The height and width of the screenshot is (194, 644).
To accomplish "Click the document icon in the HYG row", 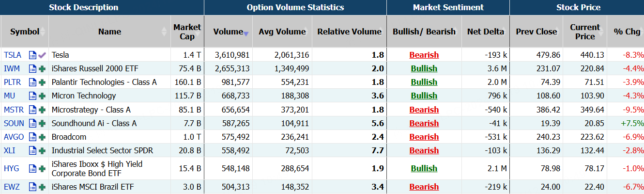I will [32, 169].
